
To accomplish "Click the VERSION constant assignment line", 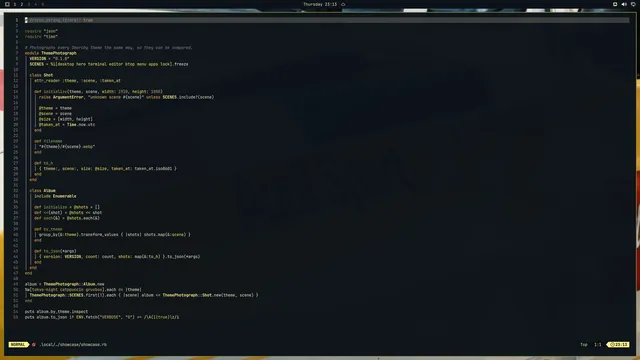I will click(x=49, y=58).
